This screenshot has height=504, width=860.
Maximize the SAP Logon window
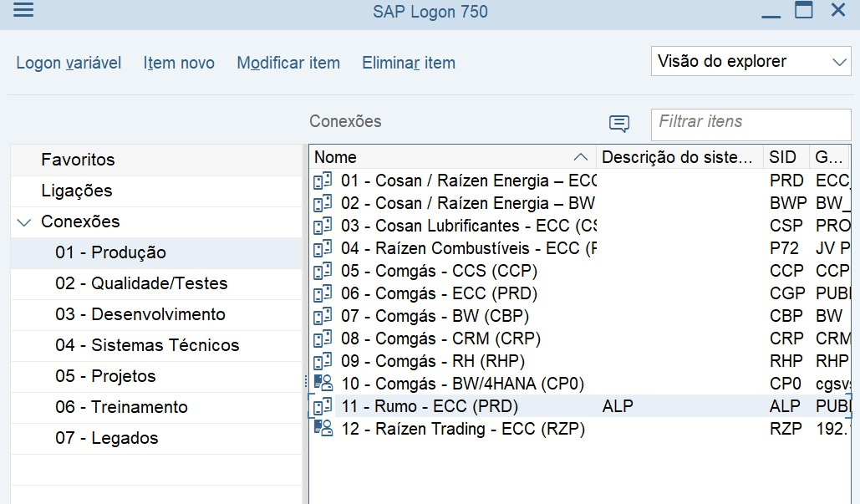(803, 9)
